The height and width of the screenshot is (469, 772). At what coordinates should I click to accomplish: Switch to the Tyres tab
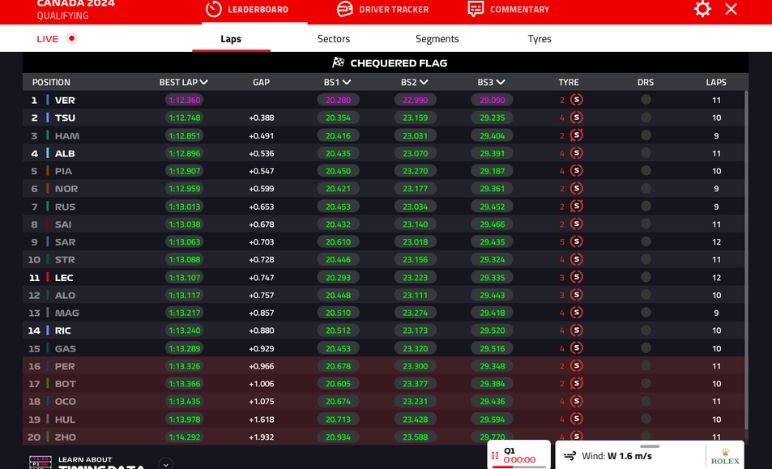tap(539, 39)
